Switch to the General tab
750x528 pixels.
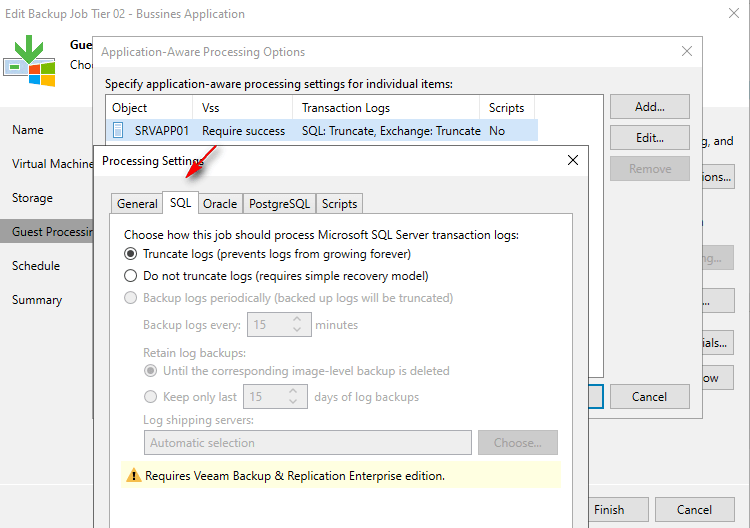(137, 203)
